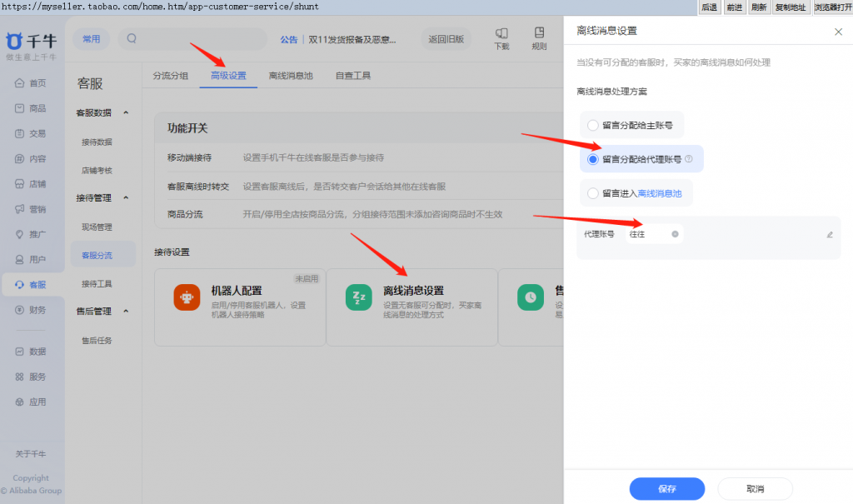Collapse the 售后管理 sidebar section

(x=127, y=311)
